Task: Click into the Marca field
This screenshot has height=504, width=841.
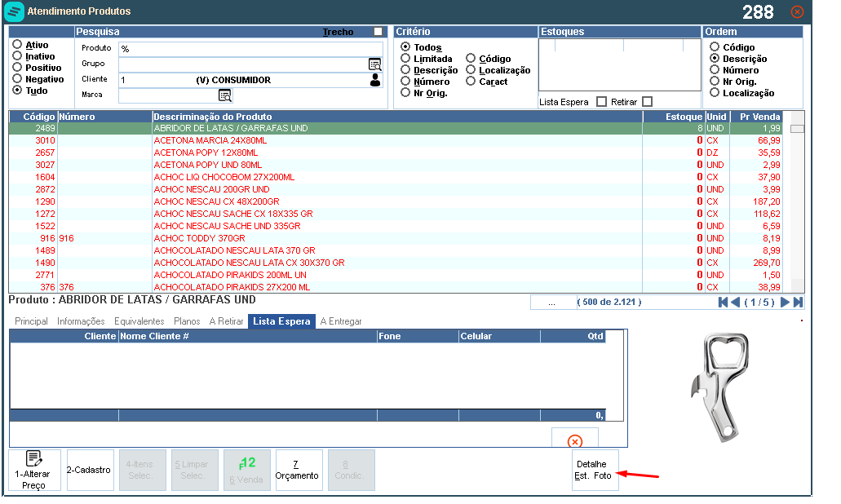Action: point(168,95)
